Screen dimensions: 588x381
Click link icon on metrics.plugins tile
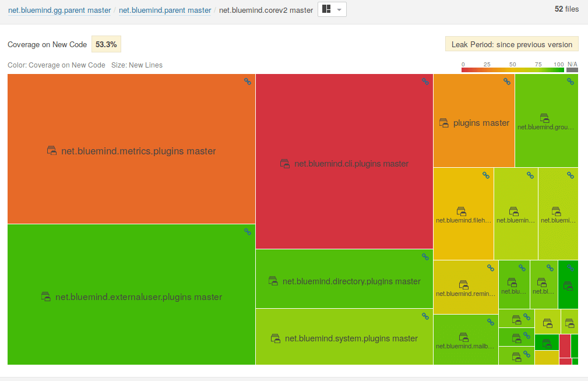(x=248, y=82)
